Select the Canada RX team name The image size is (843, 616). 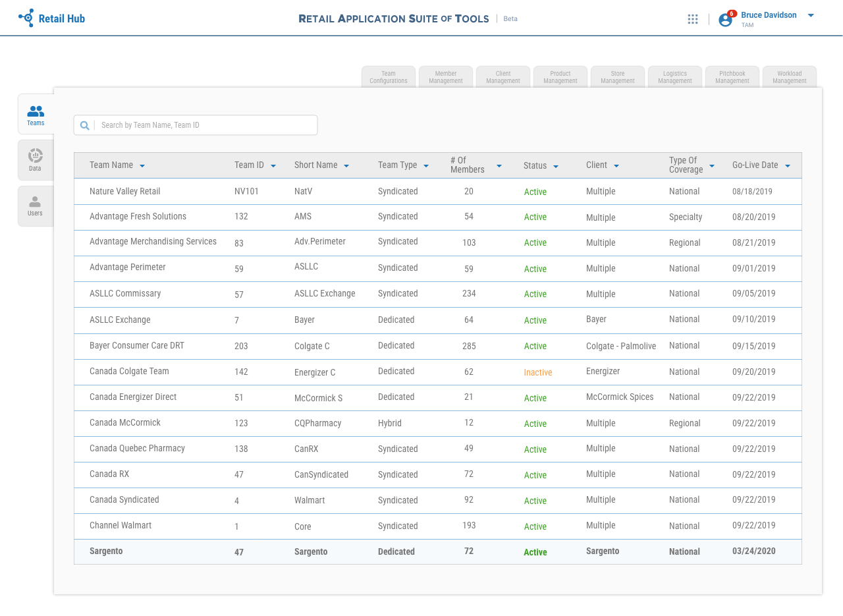109,474
